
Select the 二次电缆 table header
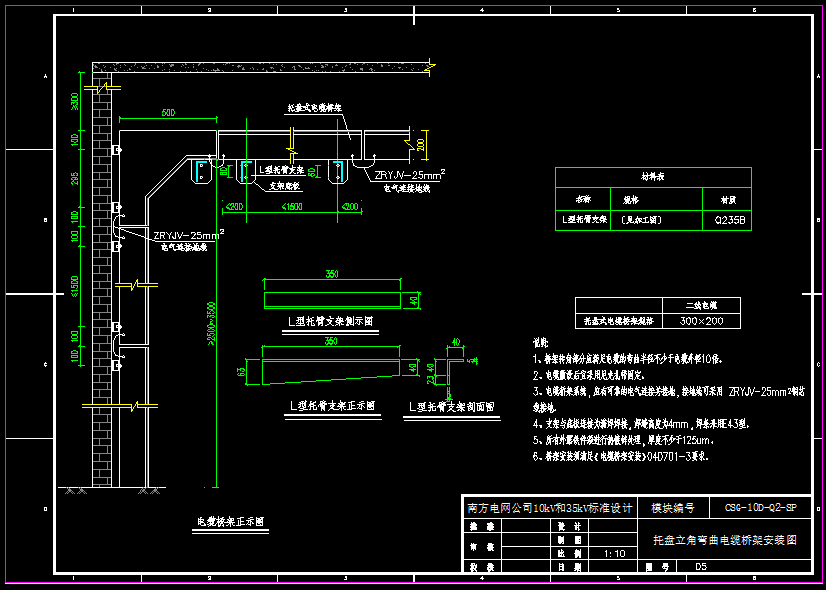[701, 305]
